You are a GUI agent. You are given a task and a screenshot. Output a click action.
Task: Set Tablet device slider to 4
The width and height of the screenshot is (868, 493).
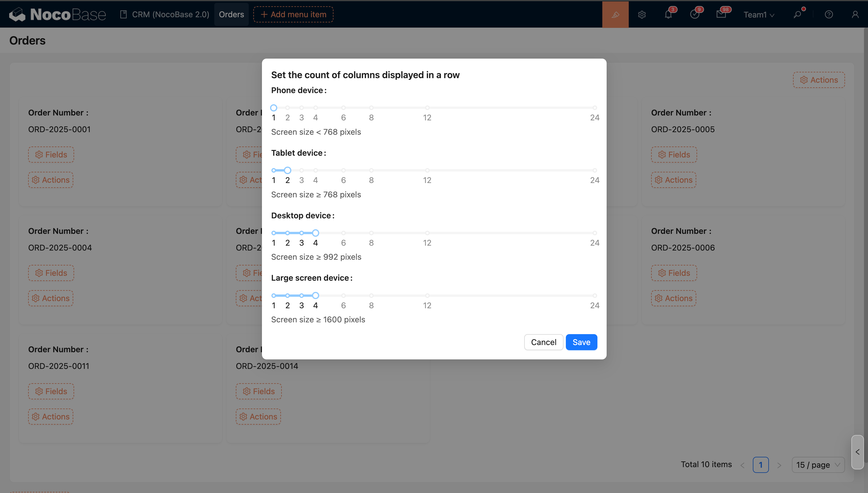315,170
